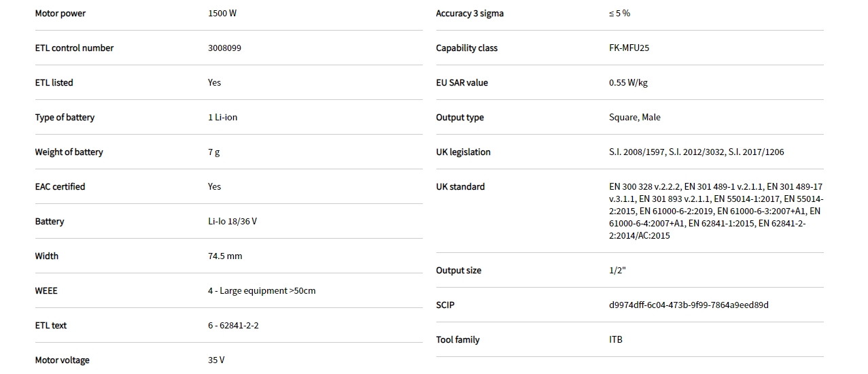Click the ETL text value 6 - 62841-2-2

tap(233, 326)
